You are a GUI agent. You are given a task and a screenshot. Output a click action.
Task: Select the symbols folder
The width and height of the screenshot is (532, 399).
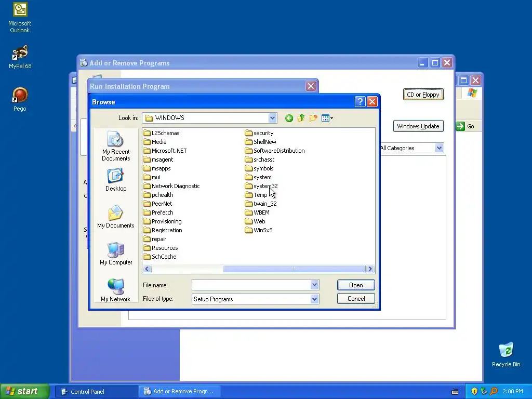(259, 168)
